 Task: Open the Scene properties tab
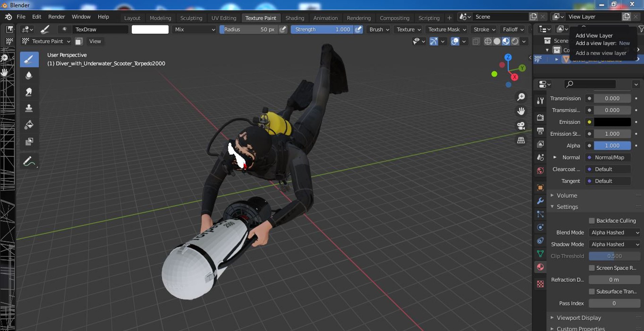(x=540, y=157)
